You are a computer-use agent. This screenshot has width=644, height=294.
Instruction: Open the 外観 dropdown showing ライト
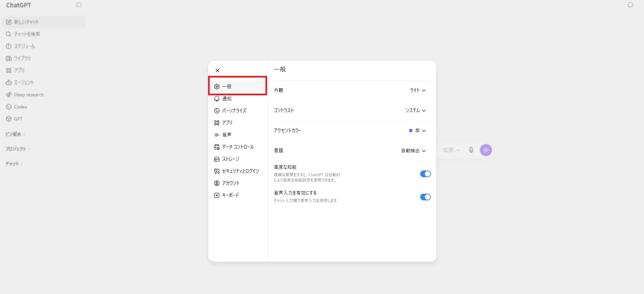pos(418,90)
